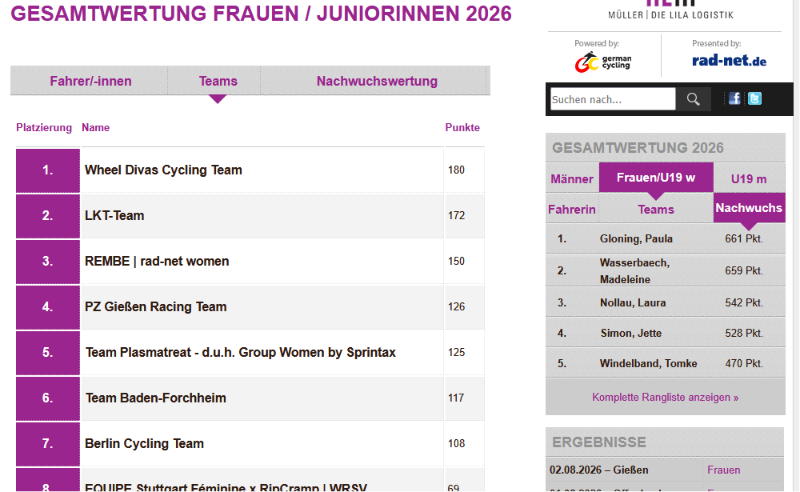
Task: Click the 528 Pkt. value
Action: 743,333
